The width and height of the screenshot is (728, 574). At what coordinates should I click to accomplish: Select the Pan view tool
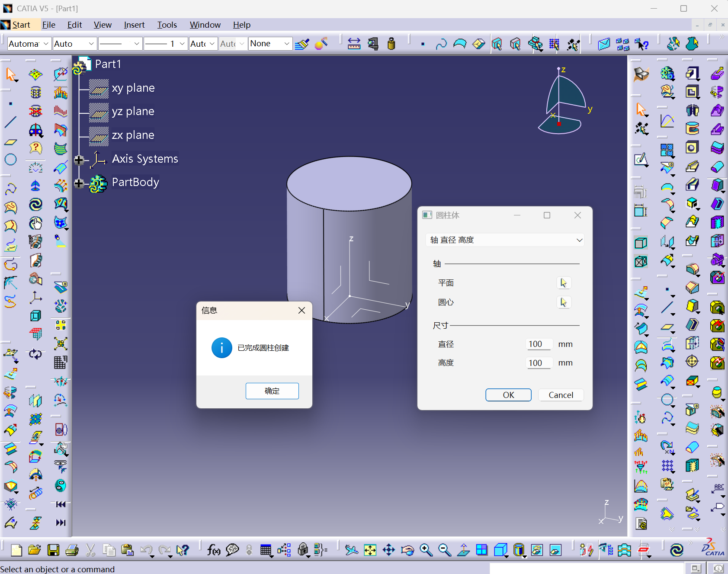[389, 550]
